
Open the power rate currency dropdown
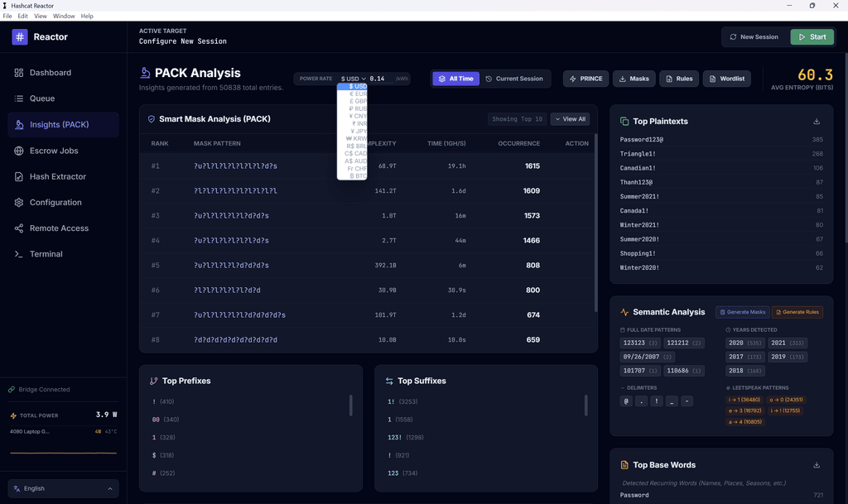[355, 78]
